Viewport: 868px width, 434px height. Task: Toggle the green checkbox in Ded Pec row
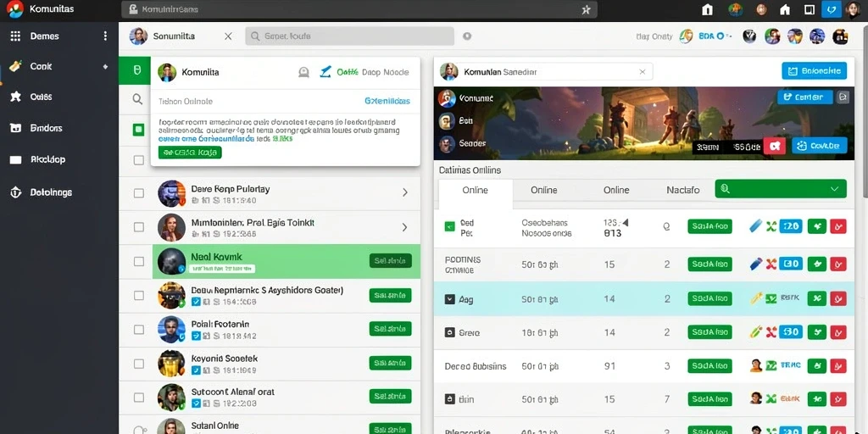pyautogui.click(x=449, y=225)
